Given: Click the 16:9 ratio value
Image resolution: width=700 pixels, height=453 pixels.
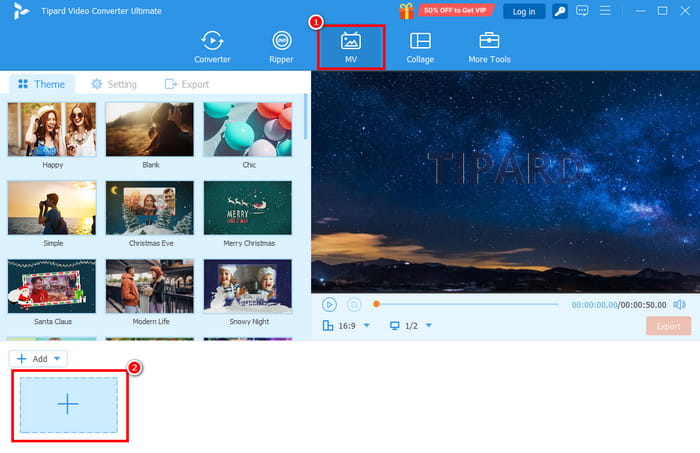Looking at the screenshot, I should pyautogui.click(x=347, y=326).
